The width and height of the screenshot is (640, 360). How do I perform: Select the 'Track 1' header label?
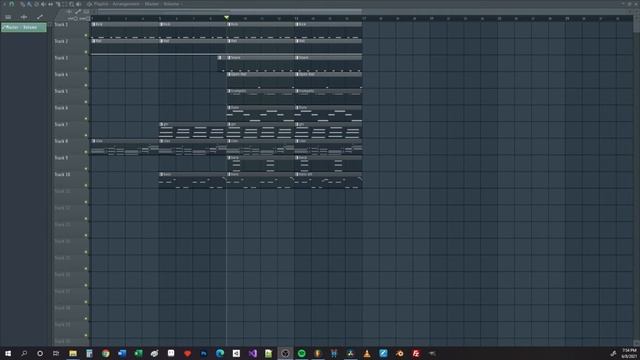point(61,24)
